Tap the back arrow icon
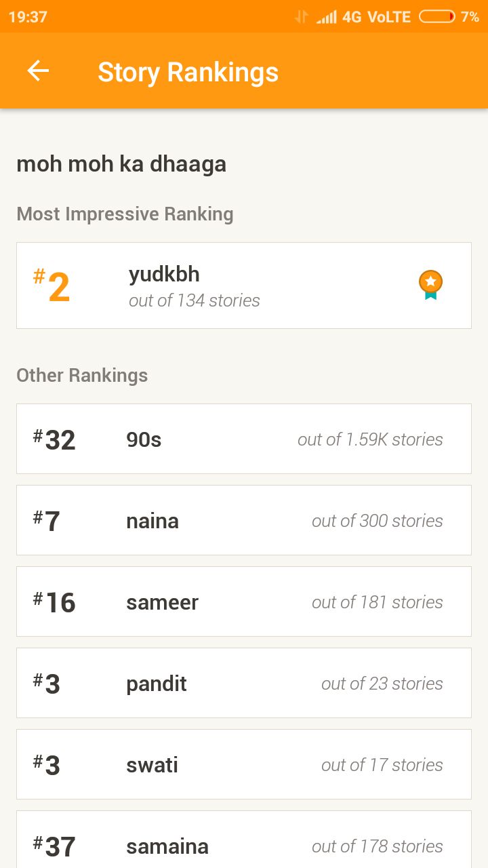The width and height of the screenshot is (488, 868). pos(38,71)
